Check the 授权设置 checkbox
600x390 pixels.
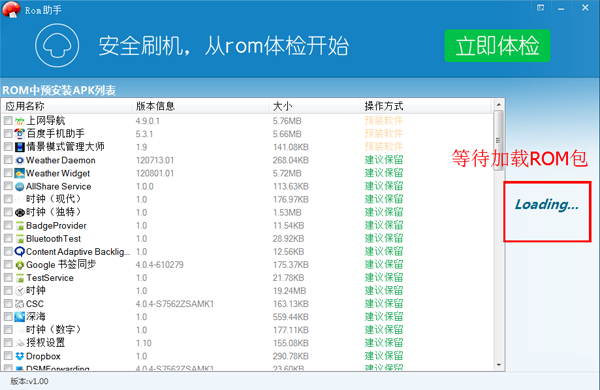tap(8, 343)
